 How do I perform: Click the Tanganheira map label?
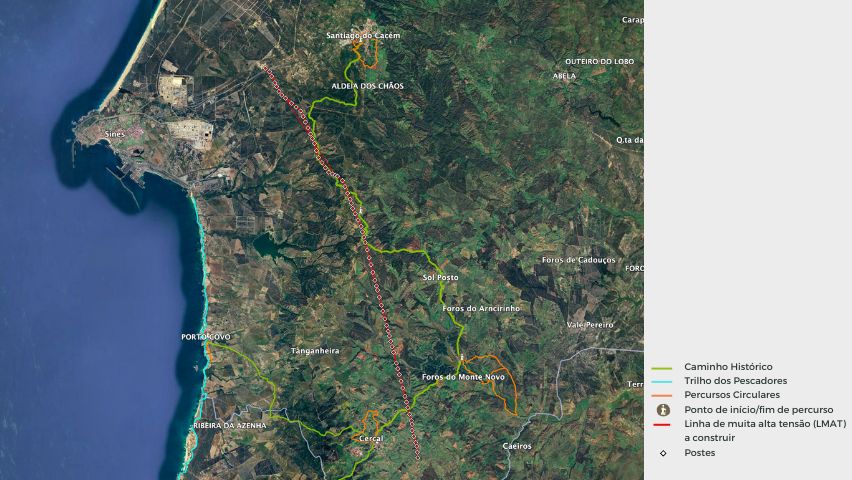point(315,351)
